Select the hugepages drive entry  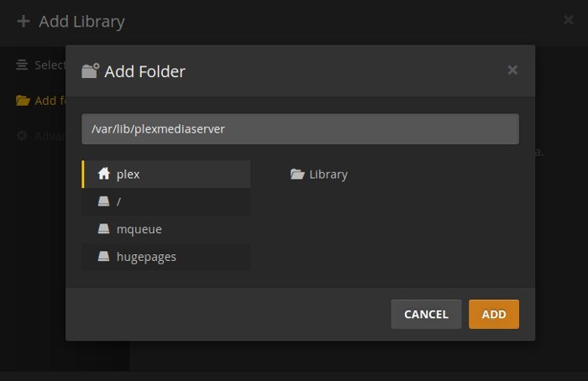(x=166, y=257)
